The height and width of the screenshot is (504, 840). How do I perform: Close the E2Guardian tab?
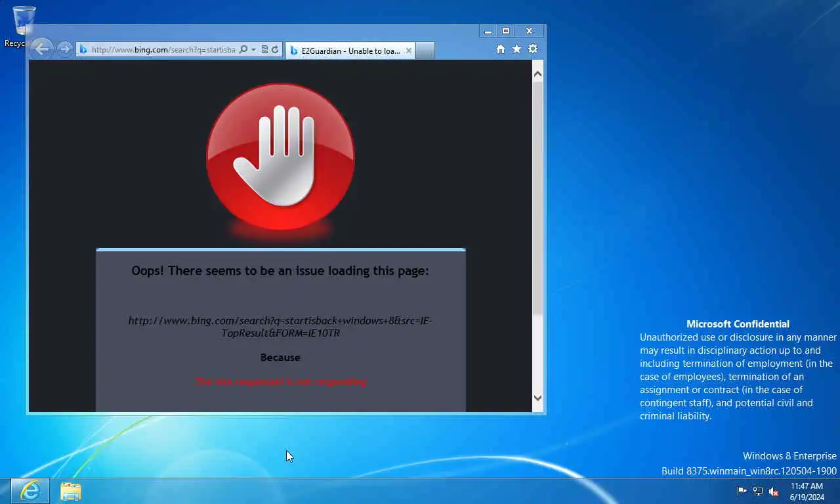click(x=408, y=51)
